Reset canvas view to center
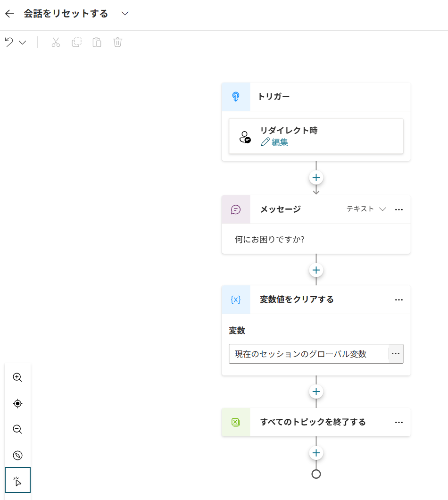This screenshot has height=500, width=448. click(17, 403)
